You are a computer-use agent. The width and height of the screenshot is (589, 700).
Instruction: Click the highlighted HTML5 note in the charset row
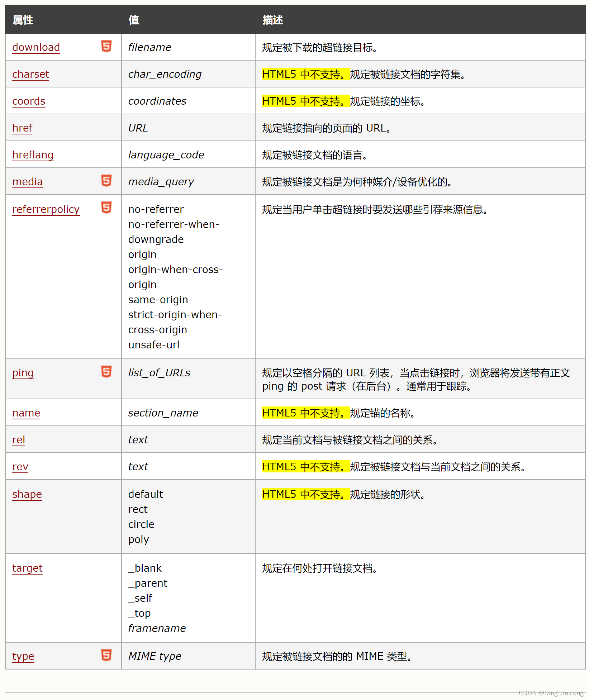(306, 74)
